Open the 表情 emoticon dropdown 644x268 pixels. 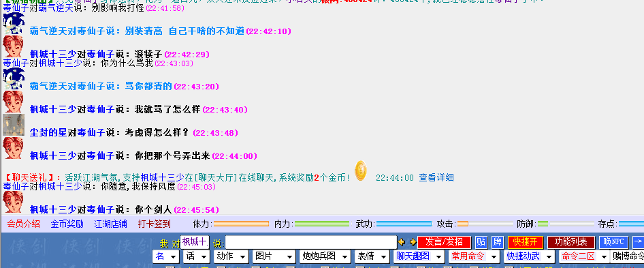pyautogui.click(x=372, y=256)
